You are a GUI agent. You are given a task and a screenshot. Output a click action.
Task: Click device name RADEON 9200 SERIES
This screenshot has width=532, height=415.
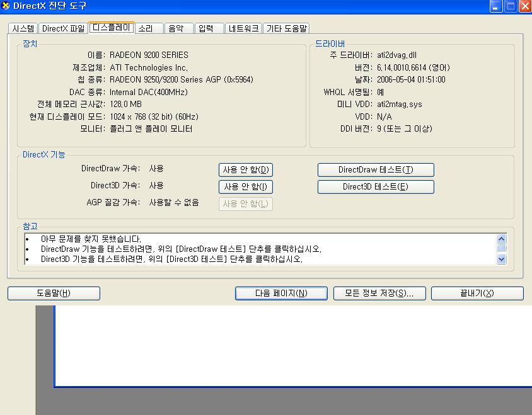(149, 55)
